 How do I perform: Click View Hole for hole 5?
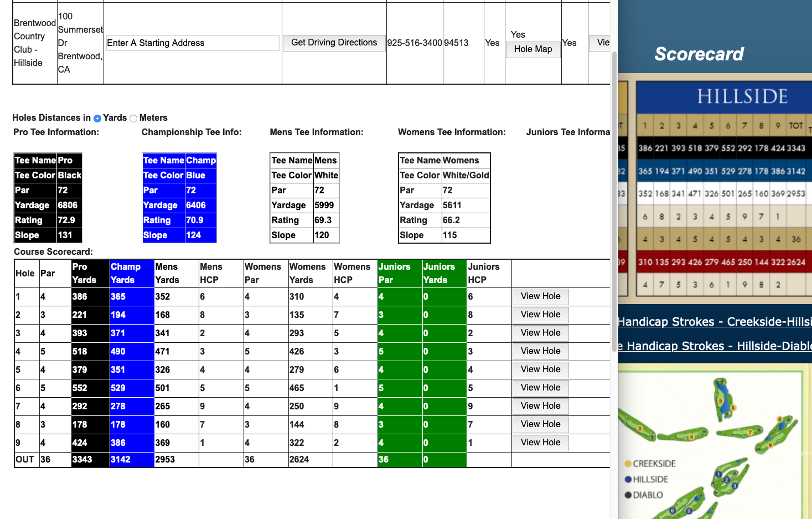(x=541, y=369)
